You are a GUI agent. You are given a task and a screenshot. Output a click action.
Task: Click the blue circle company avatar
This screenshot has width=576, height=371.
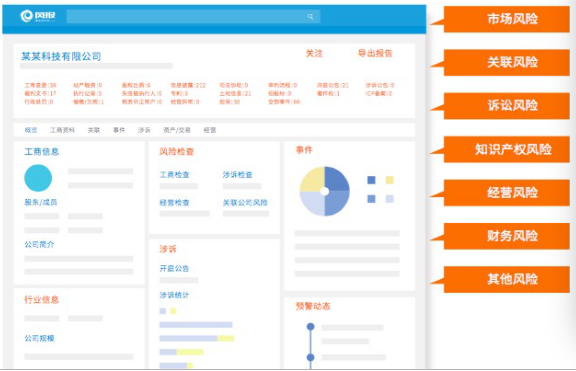38,178
